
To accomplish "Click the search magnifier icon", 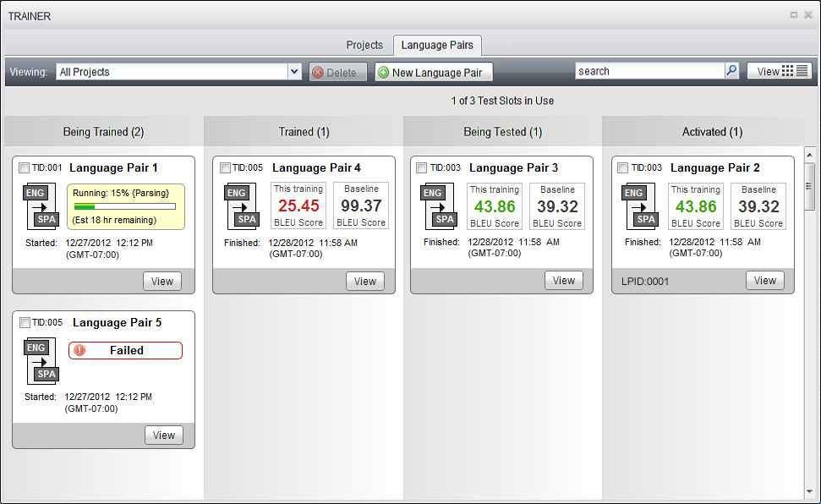I will [731, 72].
